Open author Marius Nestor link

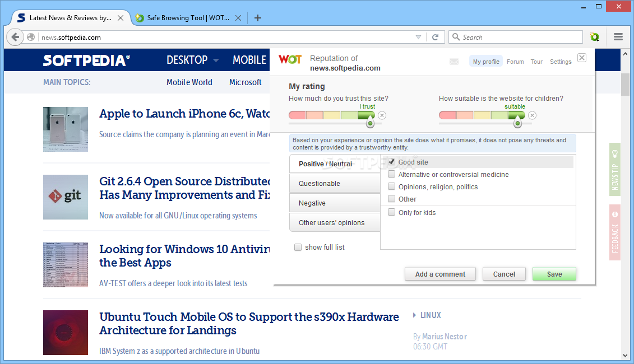(x=445, y=337)
